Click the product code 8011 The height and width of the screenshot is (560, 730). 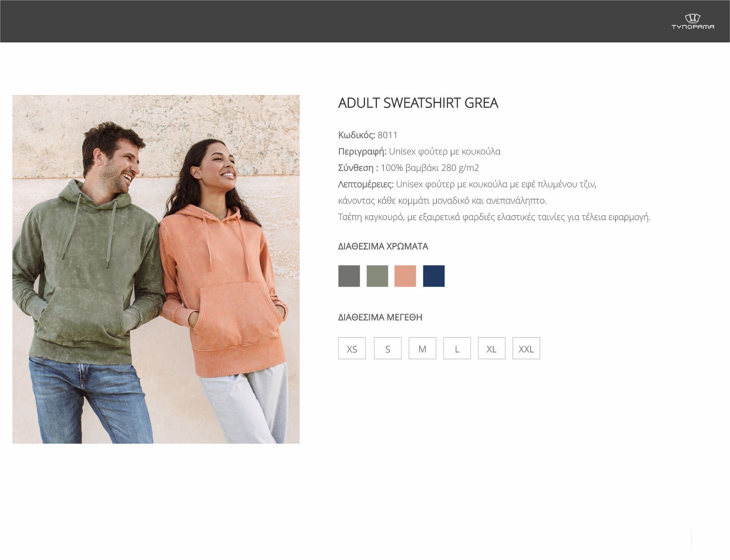[388, 135]
